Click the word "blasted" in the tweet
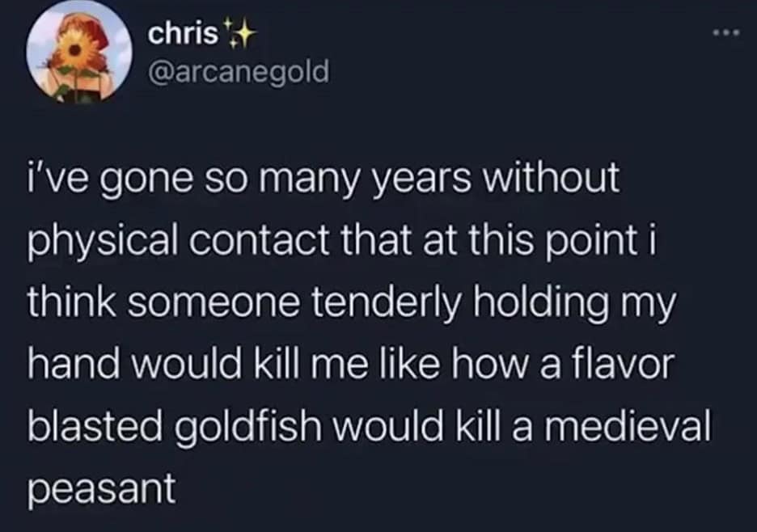757x532 pixels. 90,426
